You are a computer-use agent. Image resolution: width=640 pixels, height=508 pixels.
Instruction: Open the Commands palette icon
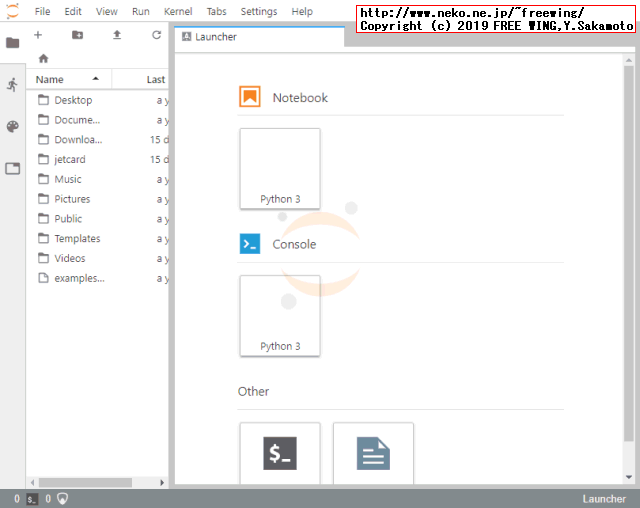[x=12, y=127]
